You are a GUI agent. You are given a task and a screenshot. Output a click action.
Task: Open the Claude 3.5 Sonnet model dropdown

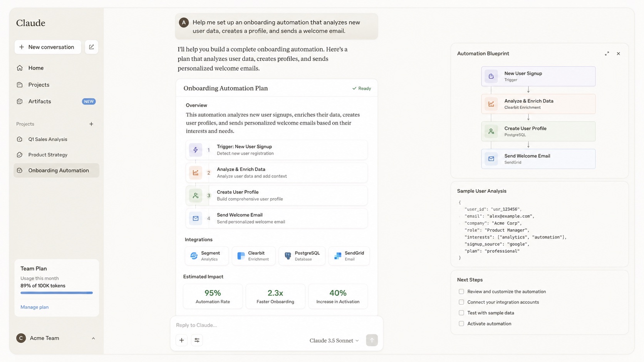pyautogui.click(x=334, y=340)
